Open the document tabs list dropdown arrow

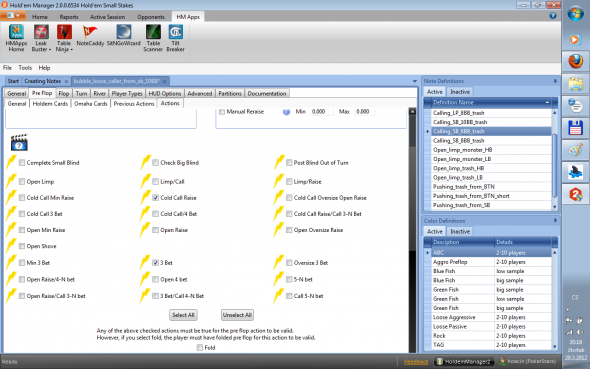click(415, 81)
